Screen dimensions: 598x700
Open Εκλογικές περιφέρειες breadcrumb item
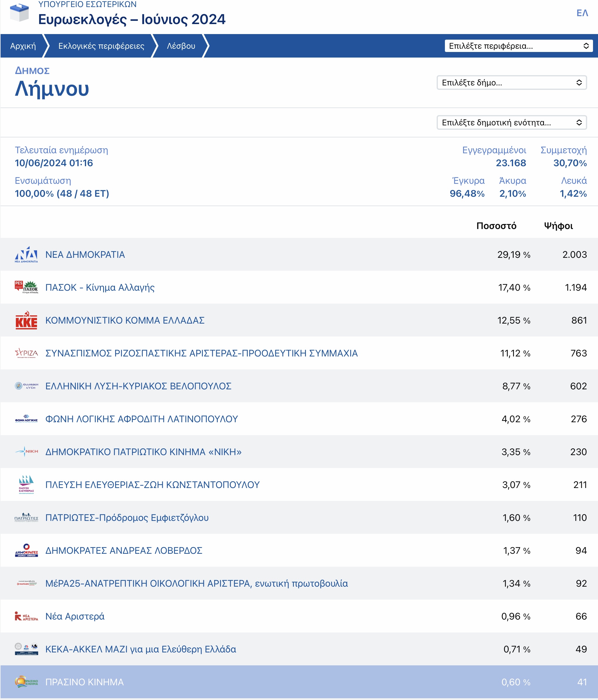pos(101,46)
